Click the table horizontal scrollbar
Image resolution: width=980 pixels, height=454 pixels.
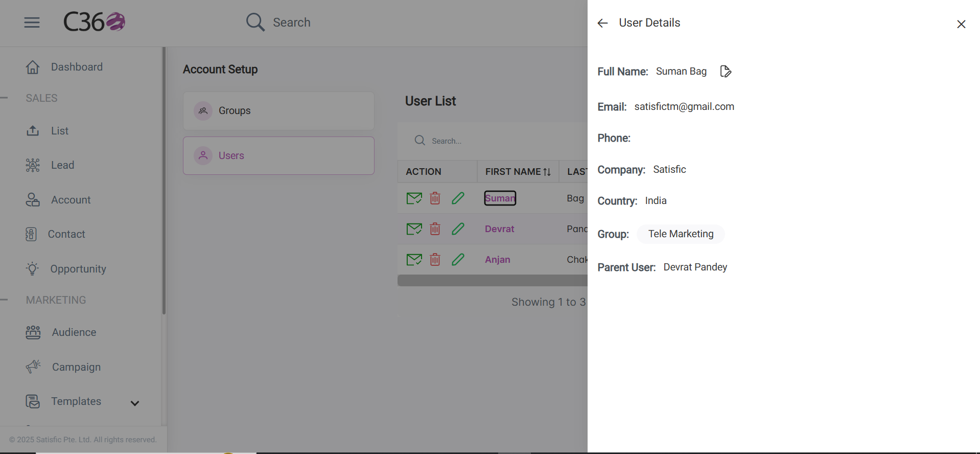493,280
